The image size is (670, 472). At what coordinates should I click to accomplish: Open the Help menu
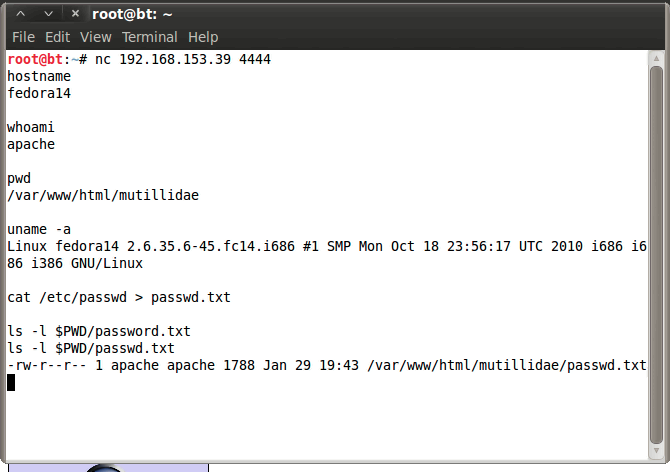[x=202, y=37]
